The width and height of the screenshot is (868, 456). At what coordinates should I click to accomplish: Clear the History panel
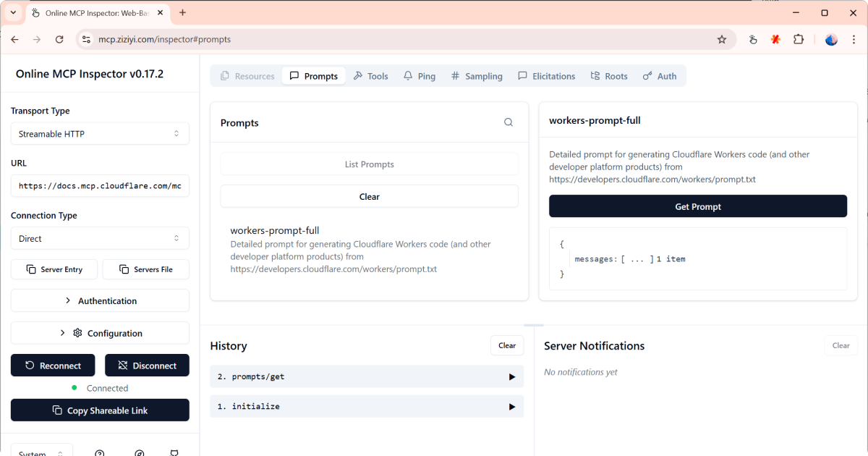[x=507, y=345]
